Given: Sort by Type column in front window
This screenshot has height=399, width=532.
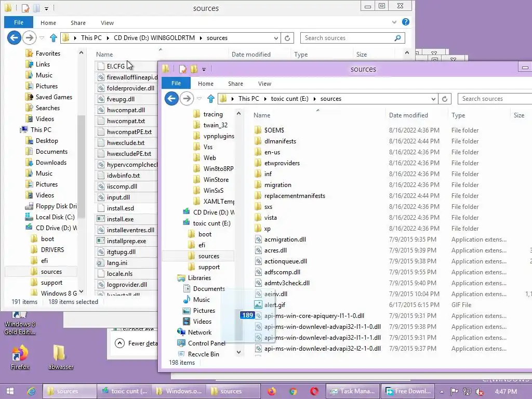Looking at the screenshot, I should [458, 115].
